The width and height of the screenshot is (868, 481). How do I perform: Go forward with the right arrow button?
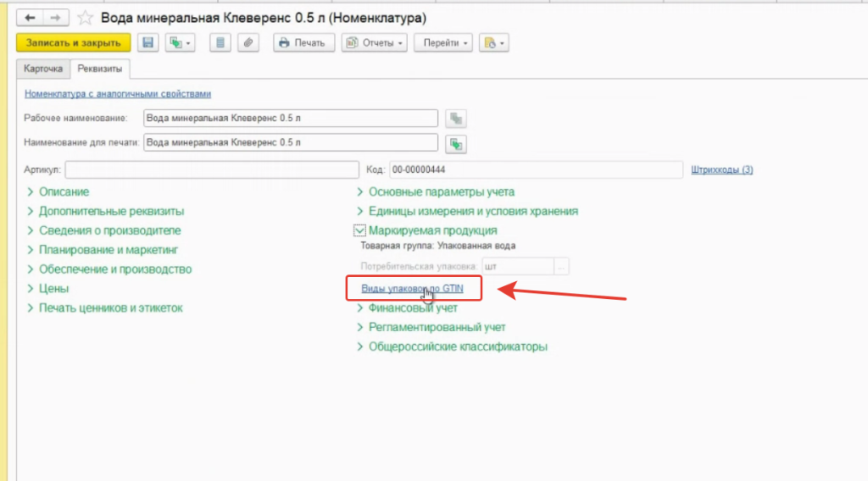coord(55,18)
